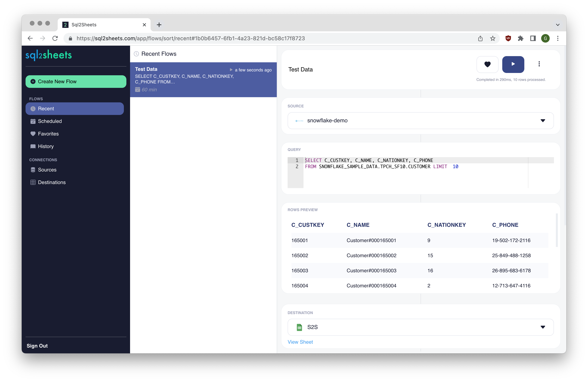Favorite the Test Data flow with heart
The height and width of the screenshot is (382, 588).
coord(487,64)
